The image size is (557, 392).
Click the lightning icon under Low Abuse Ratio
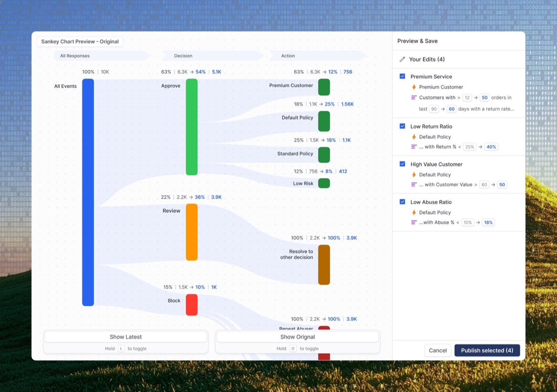[x=414, y=213]
